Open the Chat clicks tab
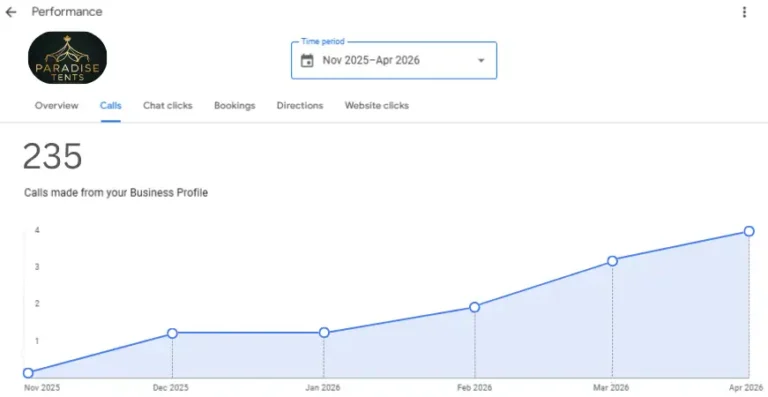Viewport: 768px width, 397px height. (168, 106)
